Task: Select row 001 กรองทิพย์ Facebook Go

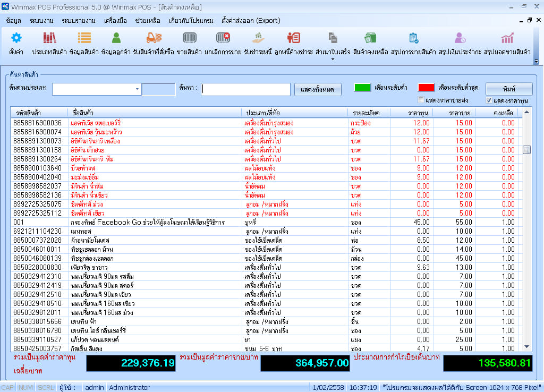Action: tap(266, 222)
